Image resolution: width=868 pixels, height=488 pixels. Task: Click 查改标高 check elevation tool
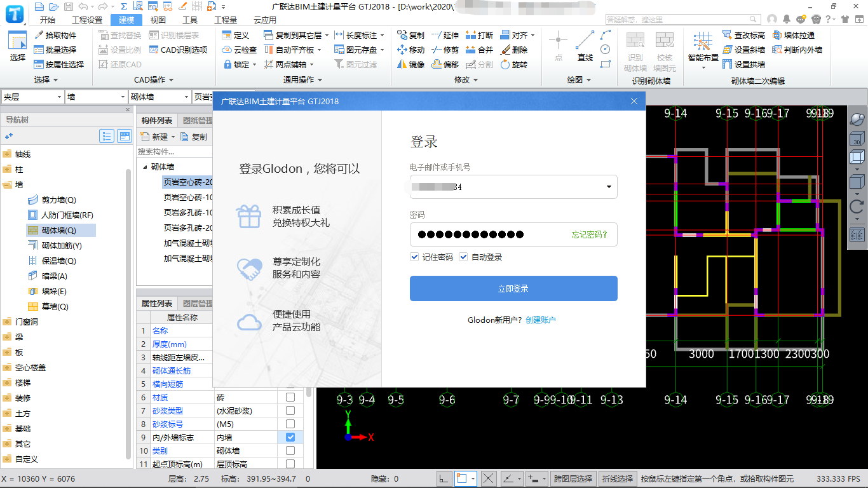click(744, 35)
